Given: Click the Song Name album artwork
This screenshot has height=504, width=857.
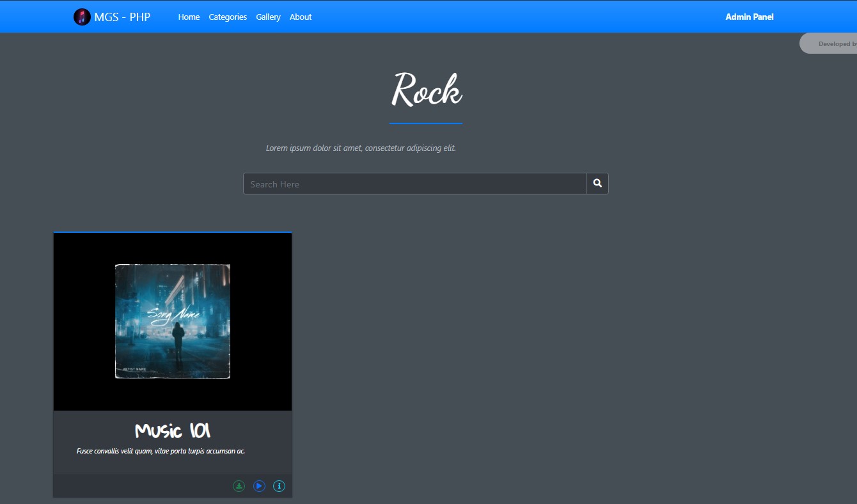Looking at the screenshot, I should [x=172, y=319].
